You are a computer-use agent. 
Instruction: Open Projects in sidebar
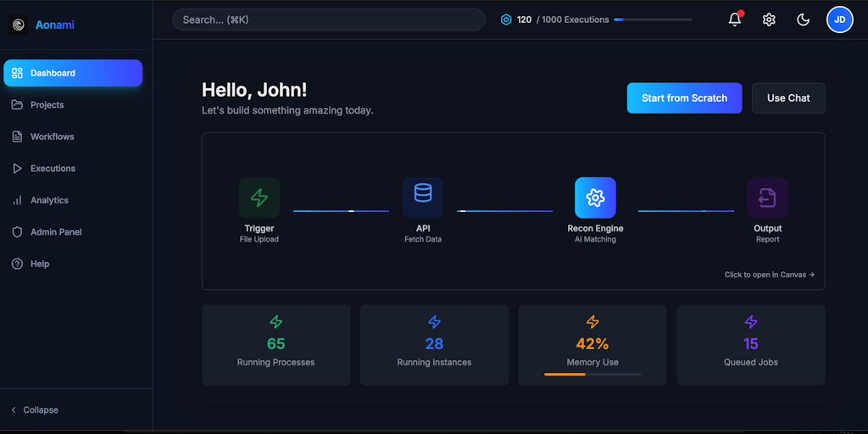(x=73, y=104)
